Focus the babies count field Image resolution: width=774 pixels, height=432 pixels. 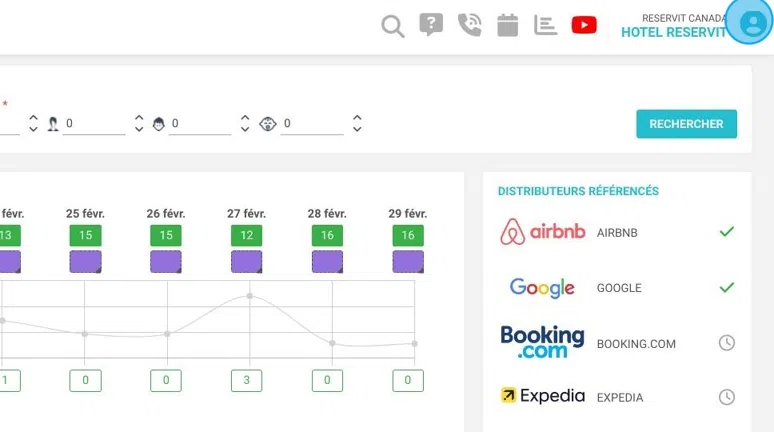[x=312, y=123]
